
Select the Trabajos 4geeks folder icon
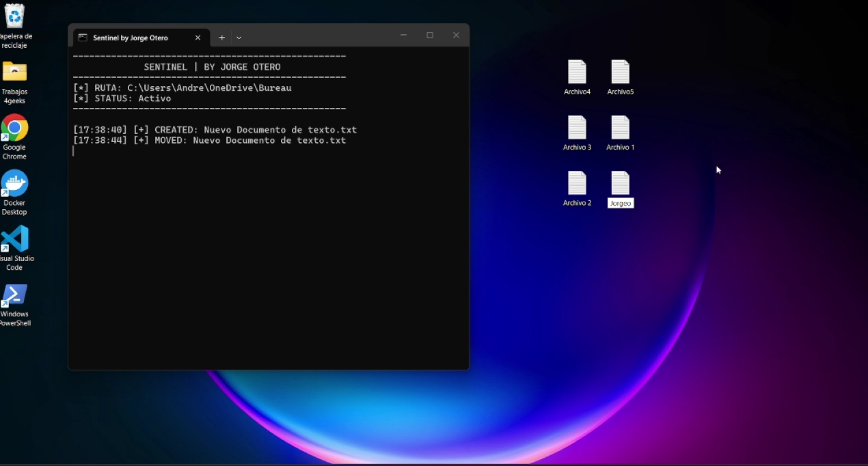14,72
